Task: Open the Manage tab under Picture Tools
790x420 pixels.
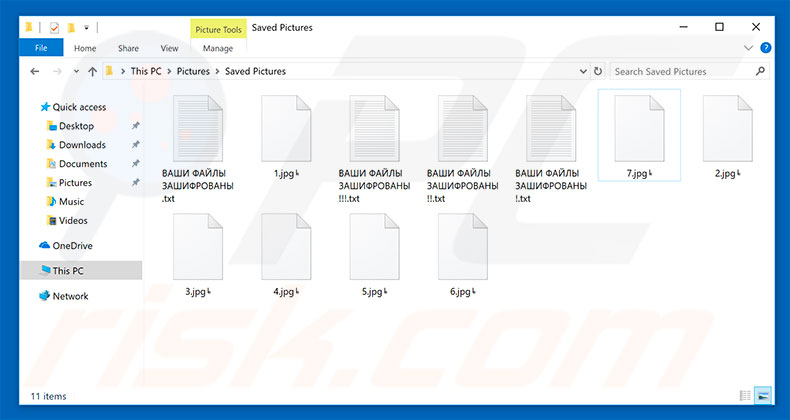Action: coord(218,49)
